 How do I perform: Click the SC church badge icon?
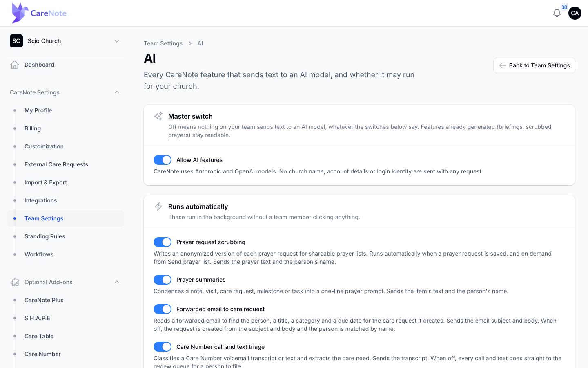click(x=16, y=41)
